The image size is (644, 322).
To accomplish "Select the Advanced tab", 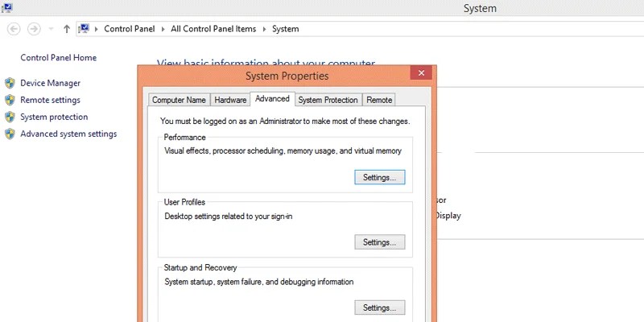I will (x=272, y=98).
